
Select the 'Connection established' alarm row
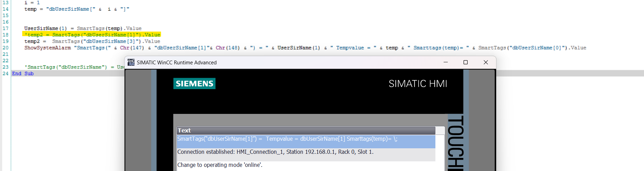(x=275, y=152)
